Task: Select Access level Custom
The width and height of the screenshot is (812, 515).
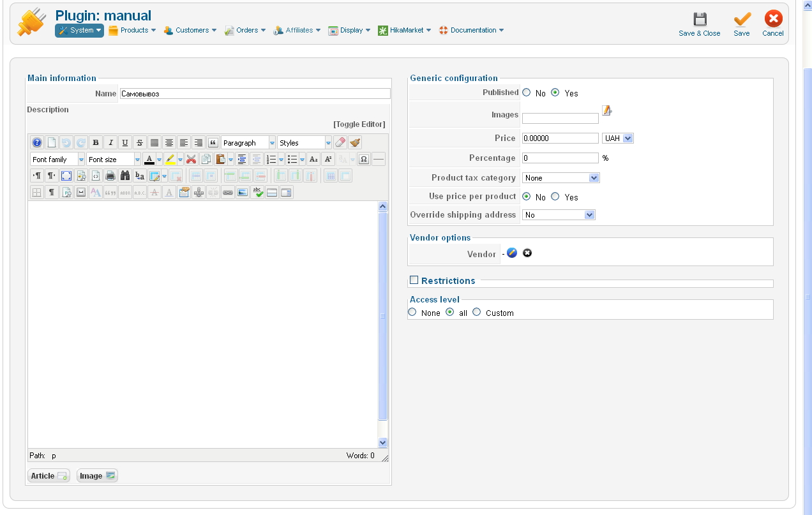Action: coord(477,312)
